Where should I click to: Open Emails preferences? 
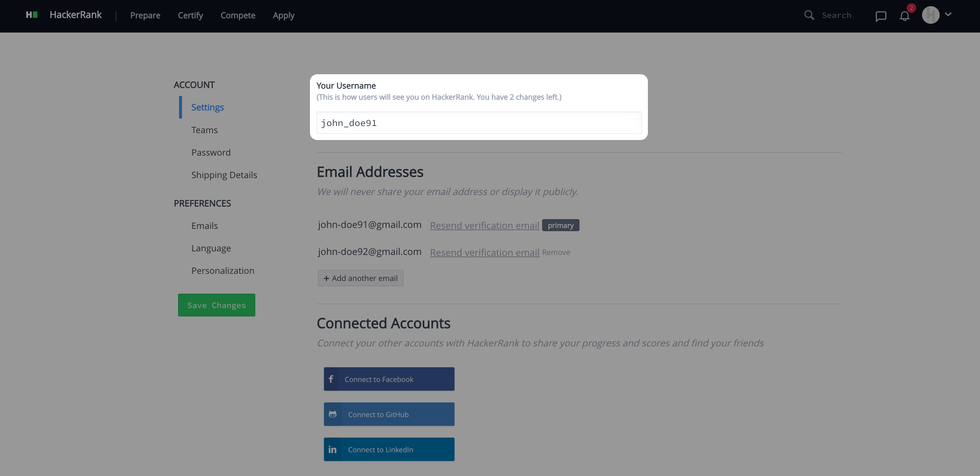click(205, 226)
